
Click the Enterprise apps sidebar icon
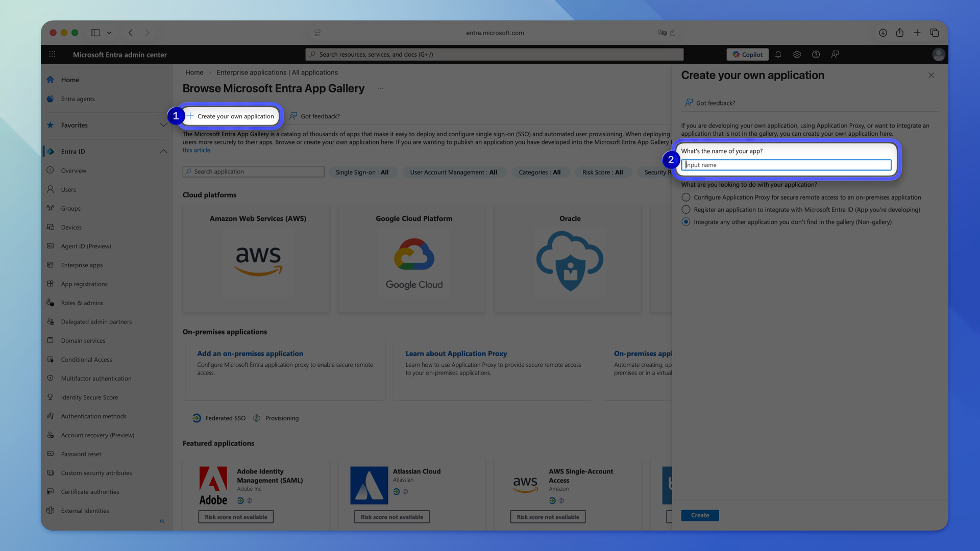[50, 265]
